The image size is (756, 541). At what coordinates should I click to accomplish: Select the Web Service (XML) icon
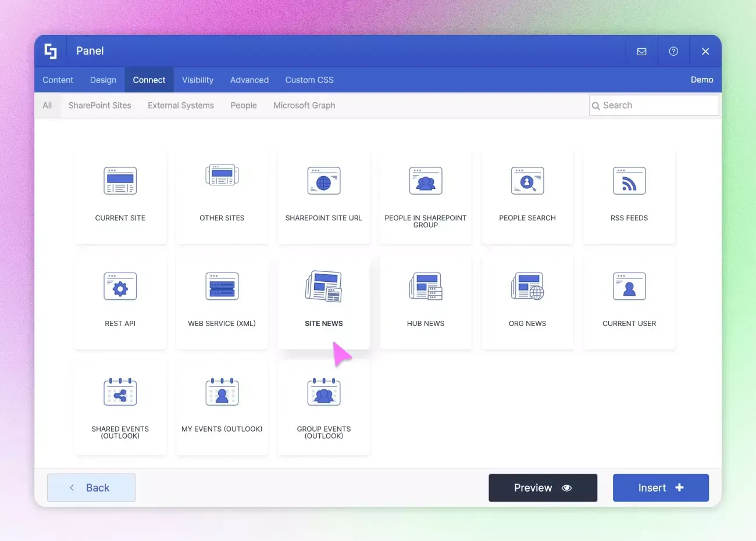[222, 286]
